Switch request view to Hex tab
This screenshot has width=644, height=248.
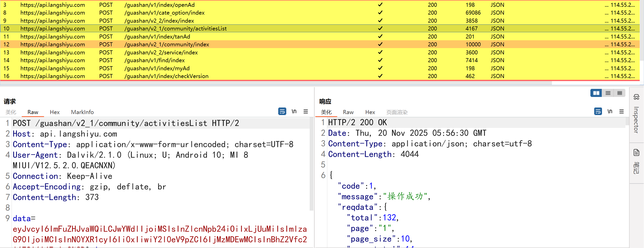pos(55,112)
